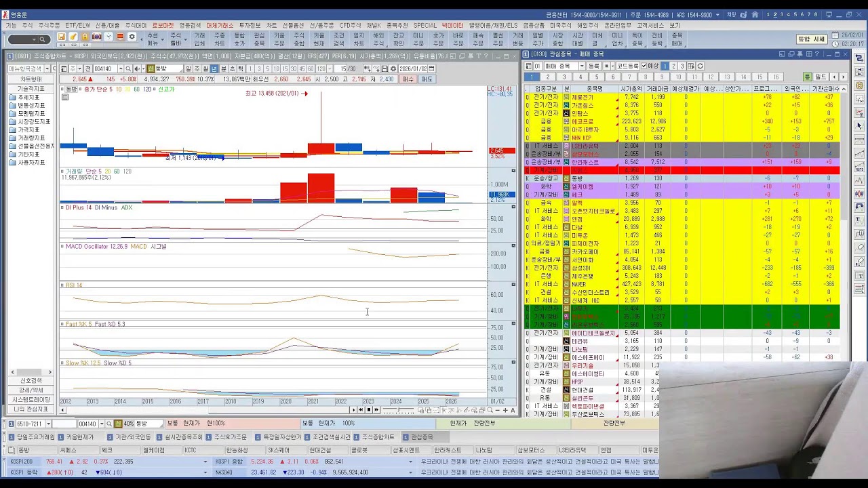Click the chart save disk icon
Viewport: 868px width, 488px height.
coord(385,68)
